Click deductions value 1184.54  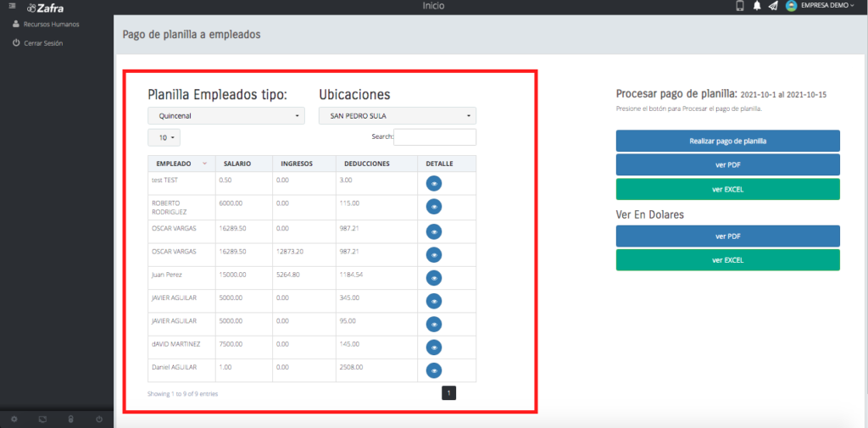pos(352,275)
